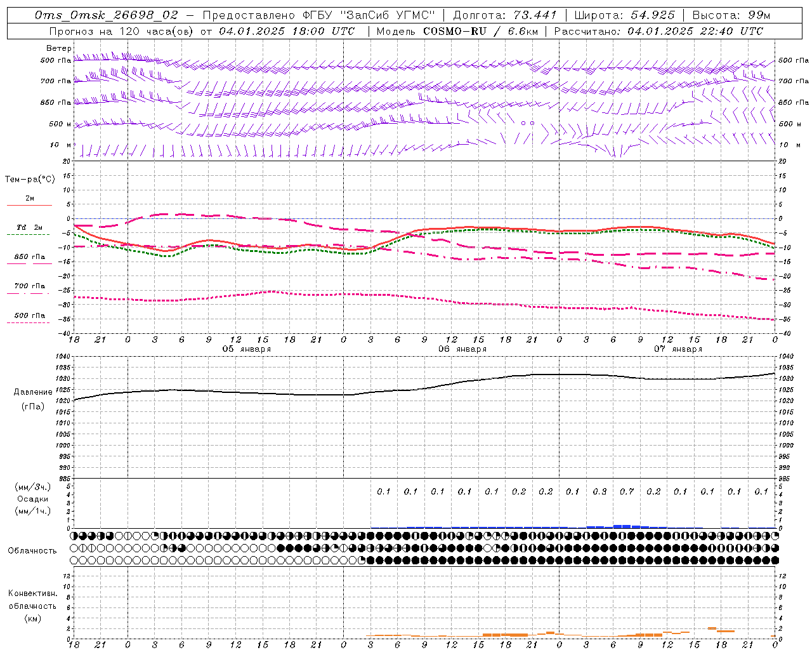This screenshot has height=650, width=812.
Task: Click the precipitation value "0.3"
Action: click(x=599, y=491)
